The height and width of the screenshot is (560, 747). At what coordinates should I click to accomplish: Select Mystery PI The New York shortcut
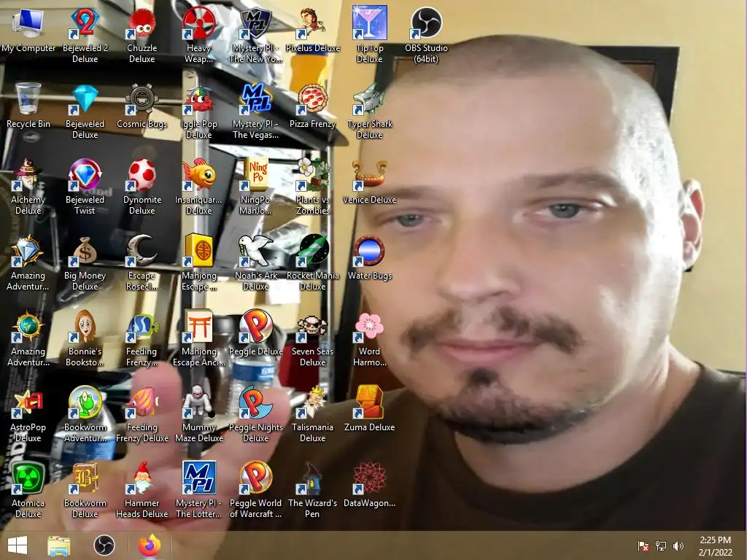[256, 36]
